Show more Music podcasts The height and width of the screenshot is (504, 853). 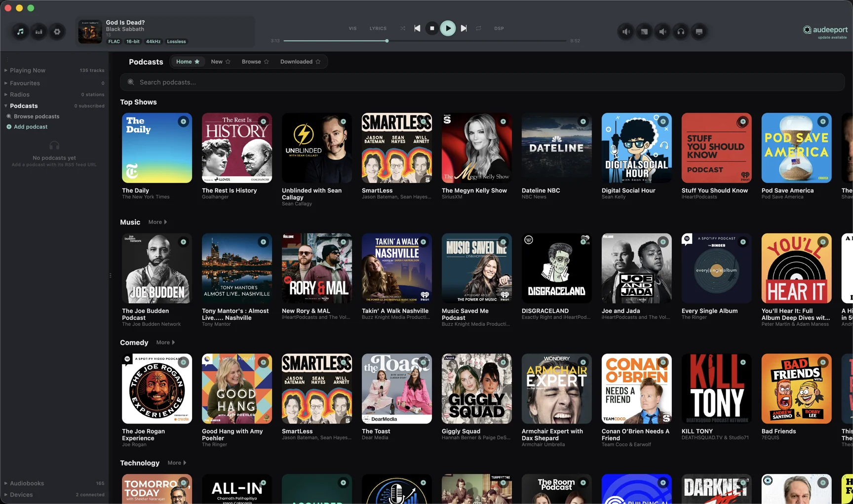coord(157,222)
